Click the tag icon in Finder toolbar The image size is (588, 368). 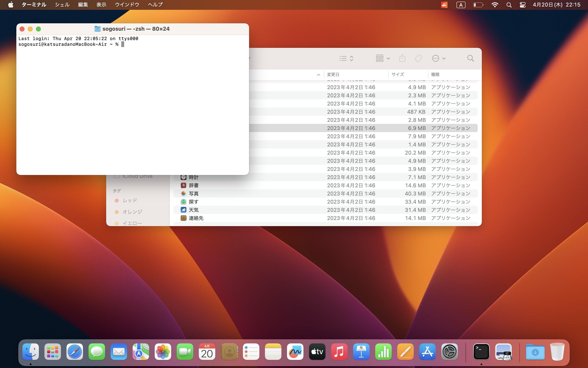418,58
